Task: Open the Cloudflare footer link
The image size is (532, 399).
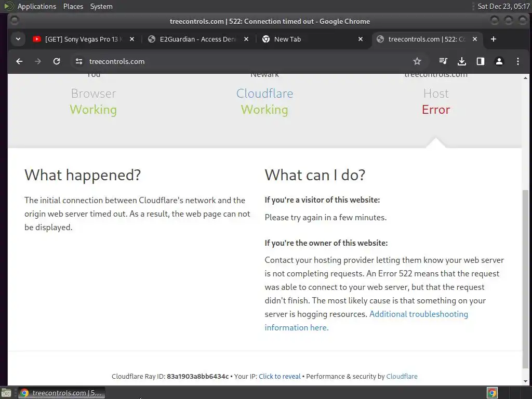Action: pos(402,376)
